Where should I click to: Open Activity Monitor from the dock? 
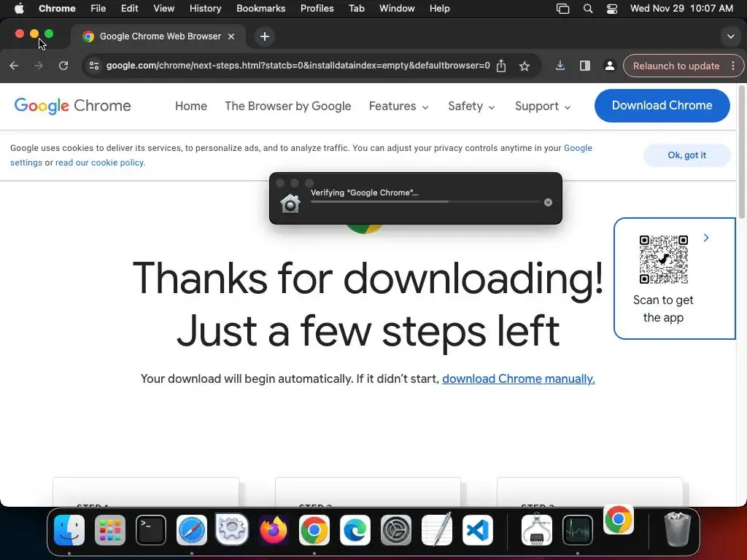[x=578, y=529]
